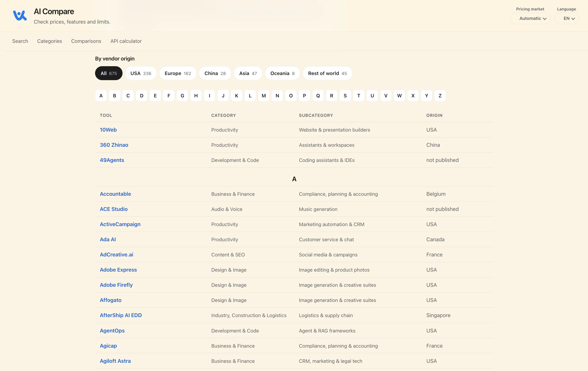Jump to letter B in the index
The width and height of the screenshot is (588, 371).
[115, 96]
